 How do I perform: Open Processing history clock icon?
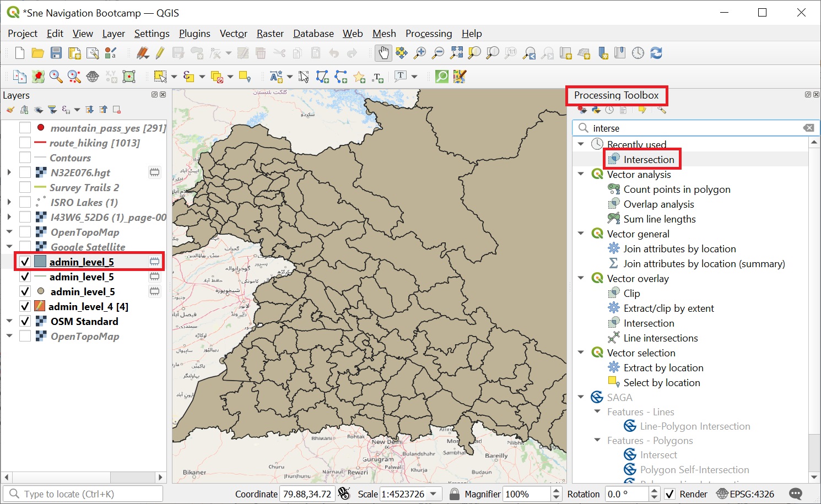coord(609,110)
